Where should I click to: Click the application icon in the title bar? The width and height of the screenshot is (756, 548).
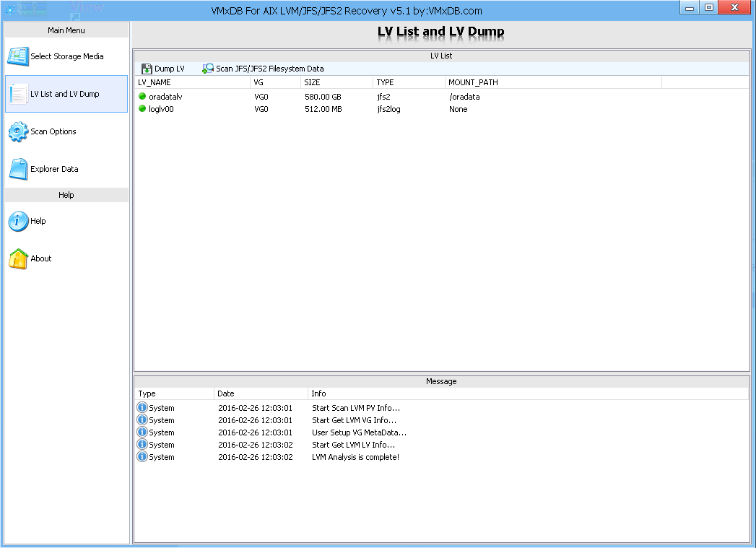(9, 9)
